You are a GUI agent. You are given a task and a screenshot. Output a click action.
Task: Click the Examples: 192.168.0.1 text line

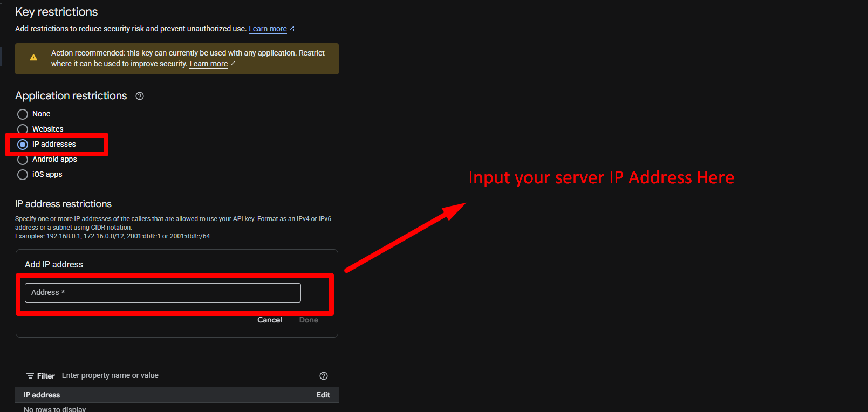coord(112,236)
